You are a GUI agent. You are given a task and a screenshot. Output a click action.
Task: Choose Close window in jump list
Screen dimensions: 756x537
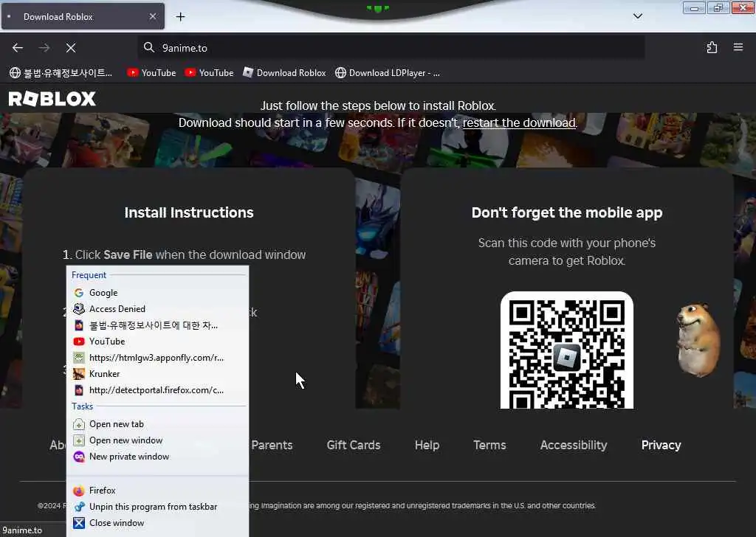click(x=158, y=523)
